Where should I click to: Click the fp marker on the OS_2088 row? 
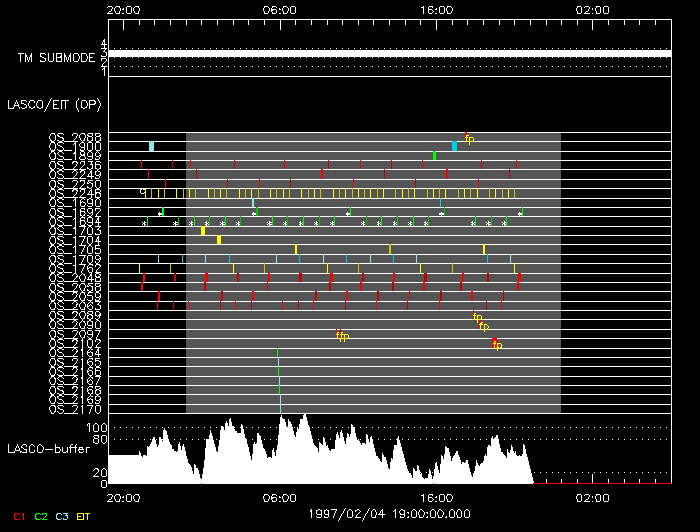click(468, 138)
